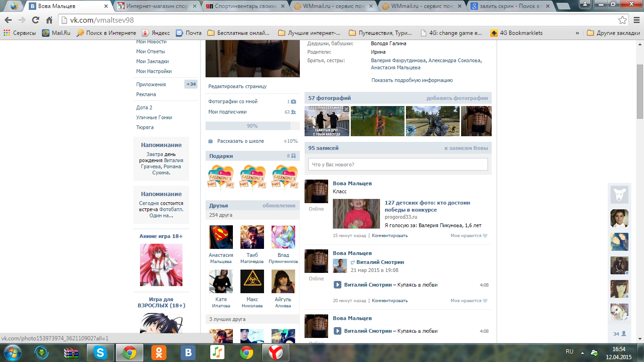Image resolution: width=644 pixels, height=362 pixels.
Task: Open Chrome hamburger menu
Action: coord(636,20)
